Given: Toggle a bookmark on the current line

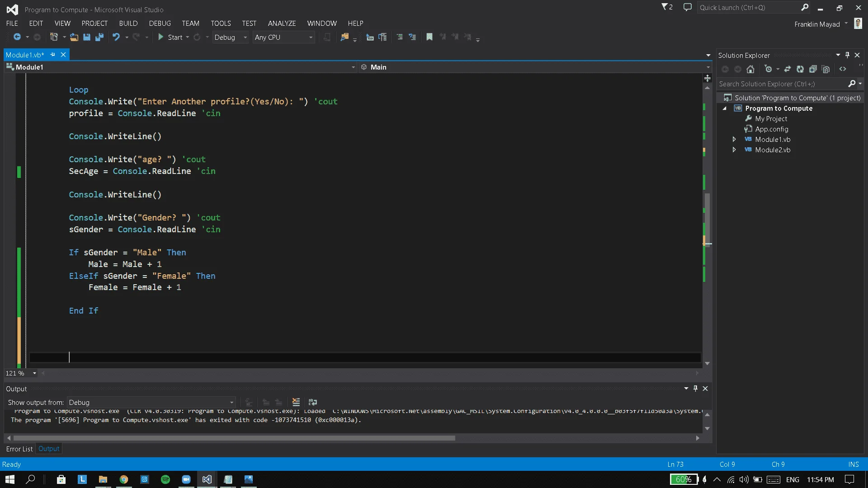Looking at the screenshot, I should (x=429, y=37).
